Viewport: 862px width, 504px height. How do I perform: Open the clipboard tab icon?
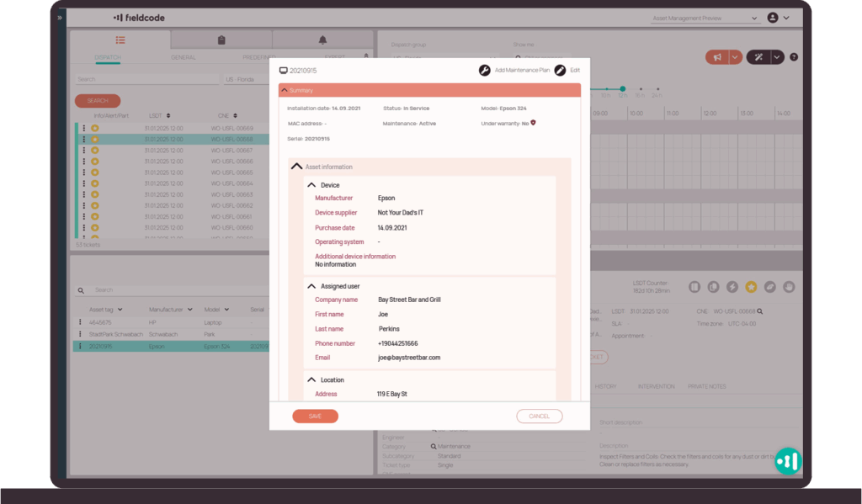pos(221,40)
